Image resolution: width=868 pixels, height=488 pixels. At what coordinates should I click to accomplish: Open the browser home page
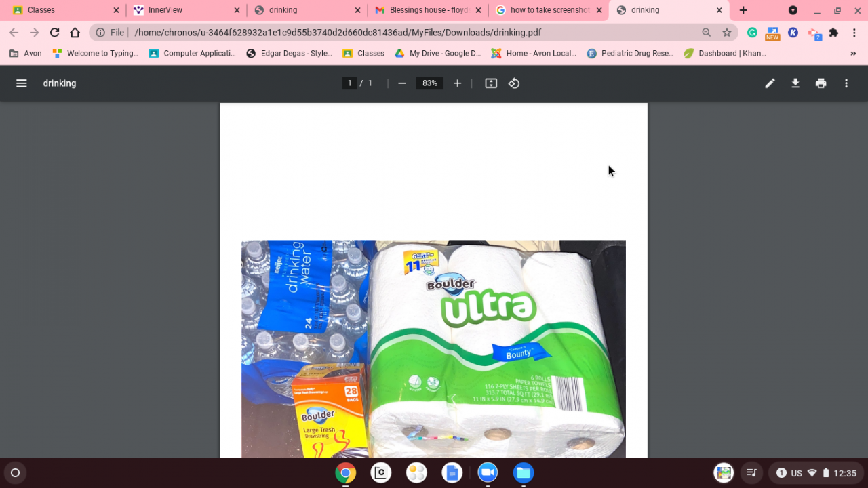[75, 33]
